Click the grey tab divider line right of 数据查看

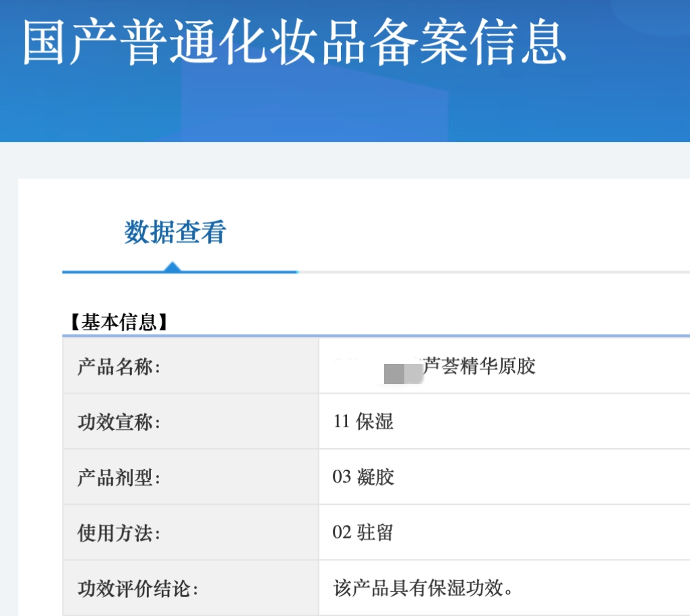tap(492, 272)
